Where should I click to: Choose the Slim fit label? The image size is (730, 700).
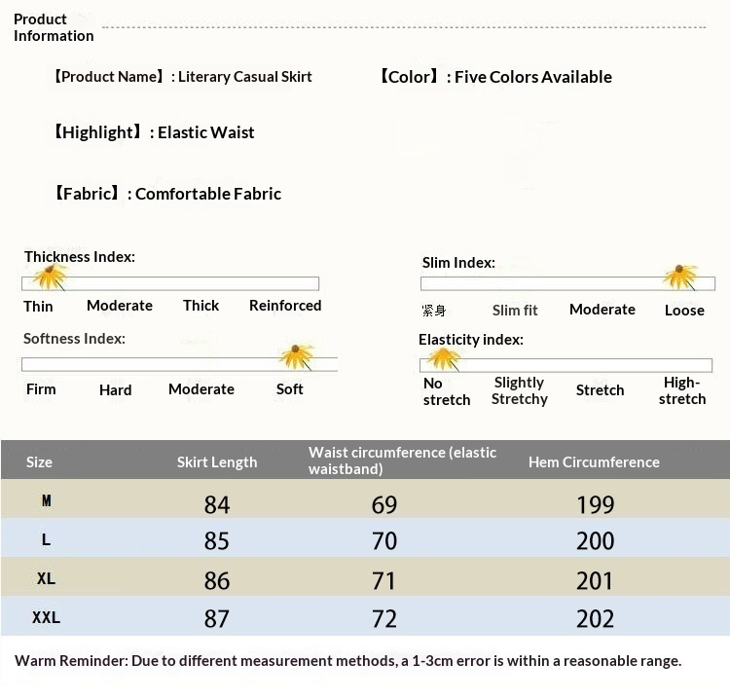(x=514, y=311)
